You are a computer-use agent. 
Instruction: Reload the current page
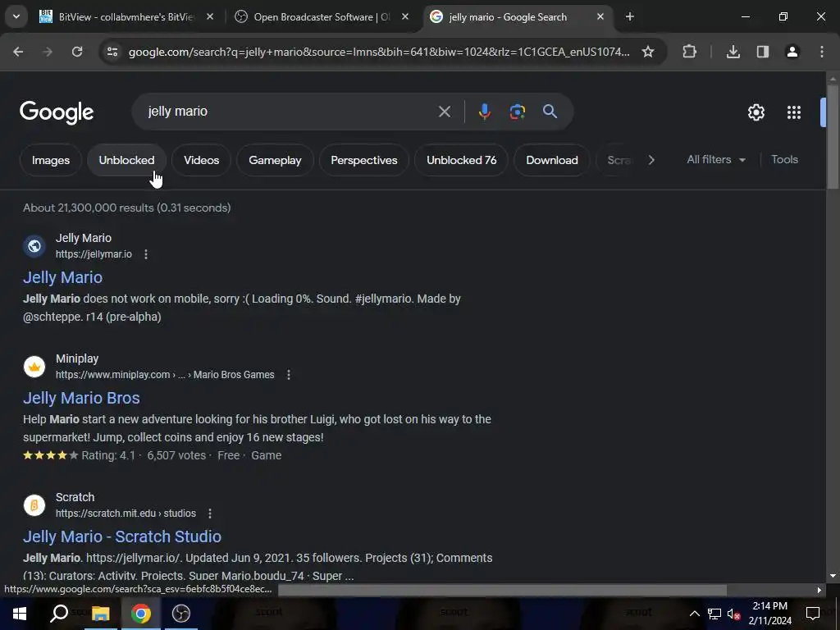point(77,52)
